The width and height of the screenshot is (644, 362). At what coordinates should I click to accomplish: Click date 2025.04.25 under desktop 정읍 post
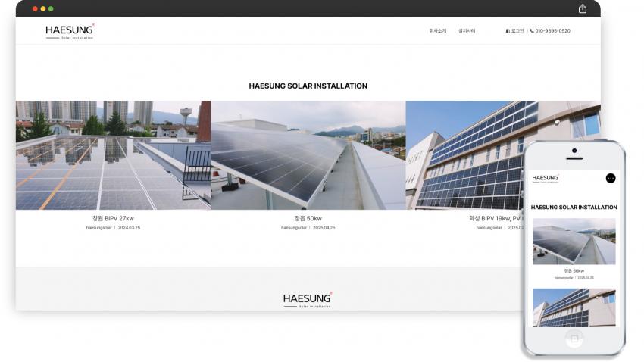pos(324,228)
